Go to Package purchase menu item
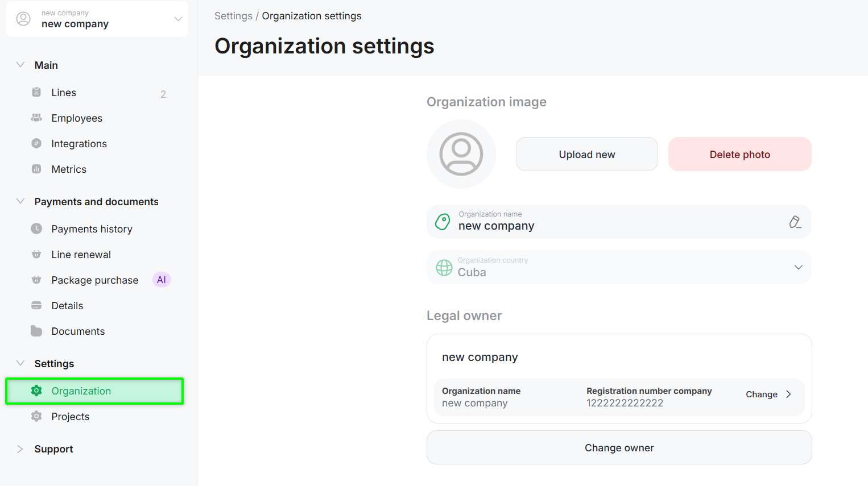This screenshot has height=486, width=868. click(94, 280)
